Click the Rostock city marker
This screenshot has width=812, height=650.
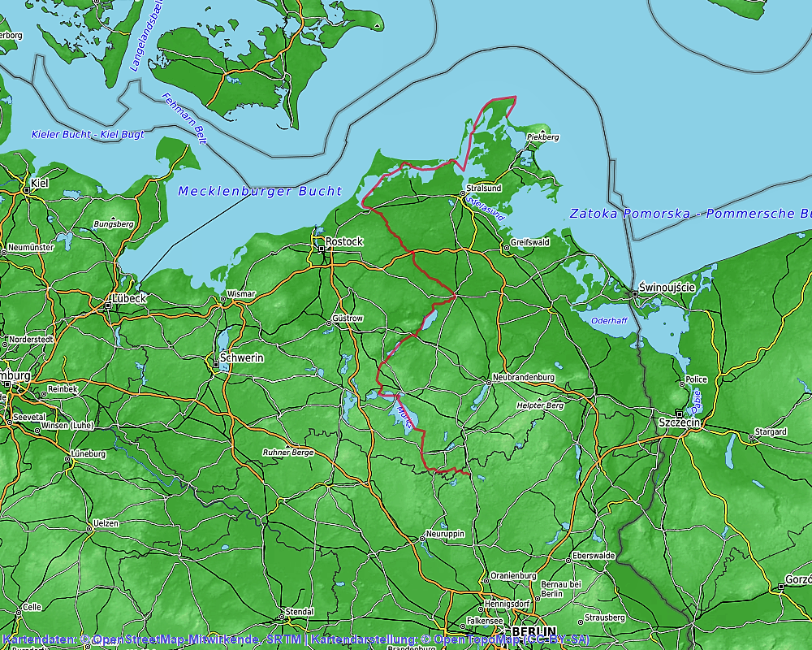point(321,242)
